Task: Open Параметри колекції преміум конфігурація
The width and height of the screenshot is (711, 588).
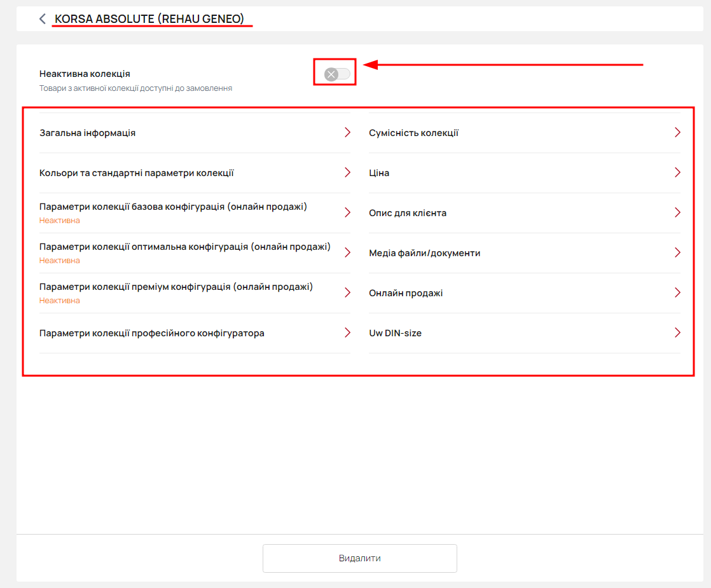Action: pyautogui.click(x=195, y=293)
